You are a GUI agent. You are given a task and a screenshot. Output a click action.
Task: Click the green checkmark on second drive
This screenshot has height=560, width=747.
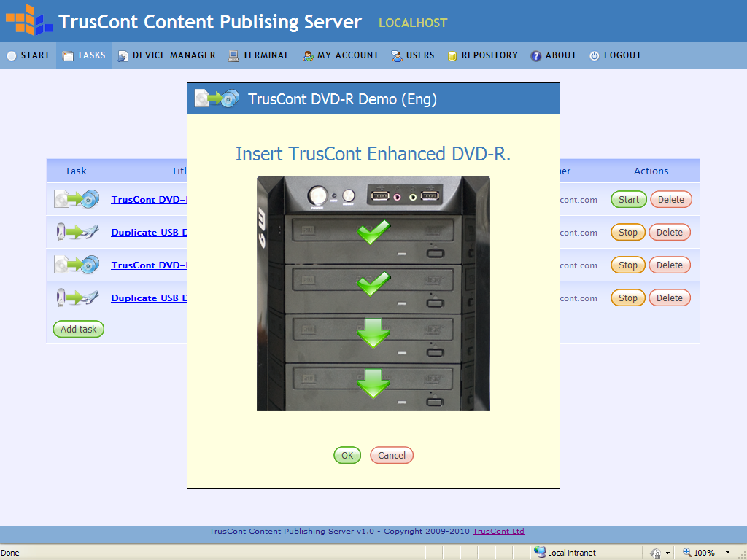click(x=373, y=284)
